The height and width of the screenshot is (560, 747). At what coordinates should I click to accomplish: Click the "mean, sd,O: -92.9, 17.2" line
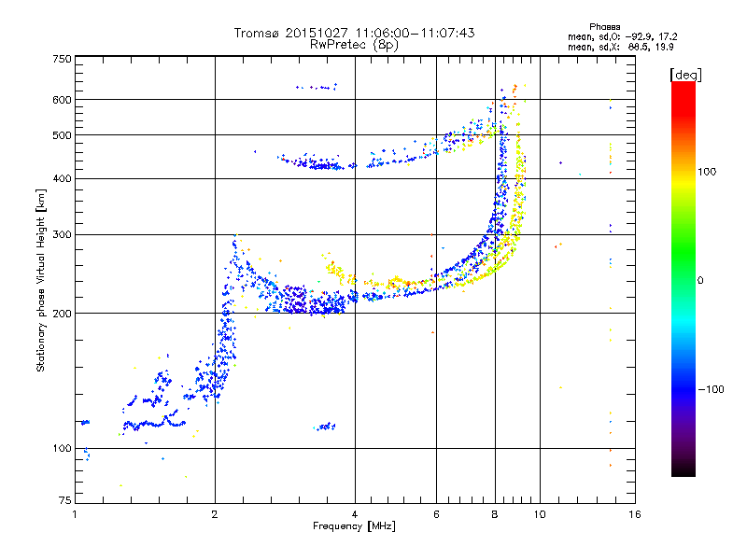tap(622, 36)
